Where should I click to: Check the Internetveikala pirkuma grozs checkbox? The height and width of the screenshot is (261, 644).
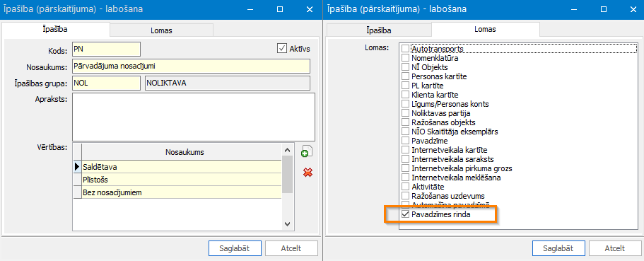point(405,168)
